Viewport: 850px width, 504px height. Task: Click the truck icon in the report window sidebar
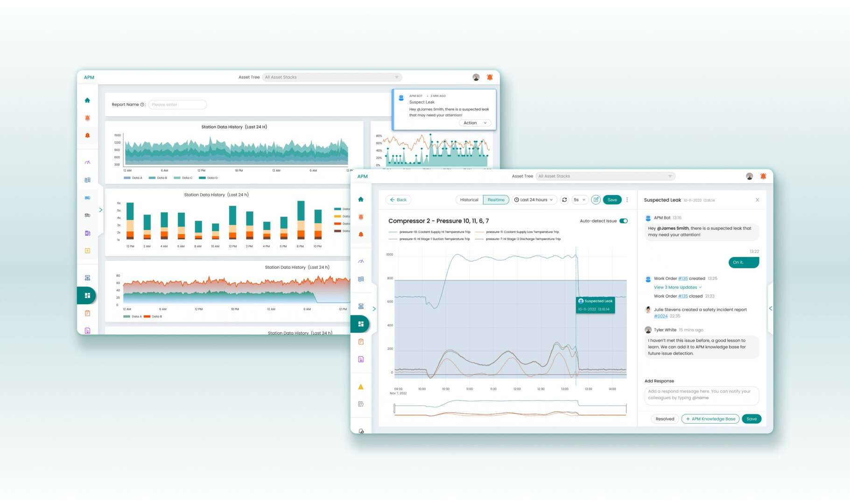pos(87,215)
